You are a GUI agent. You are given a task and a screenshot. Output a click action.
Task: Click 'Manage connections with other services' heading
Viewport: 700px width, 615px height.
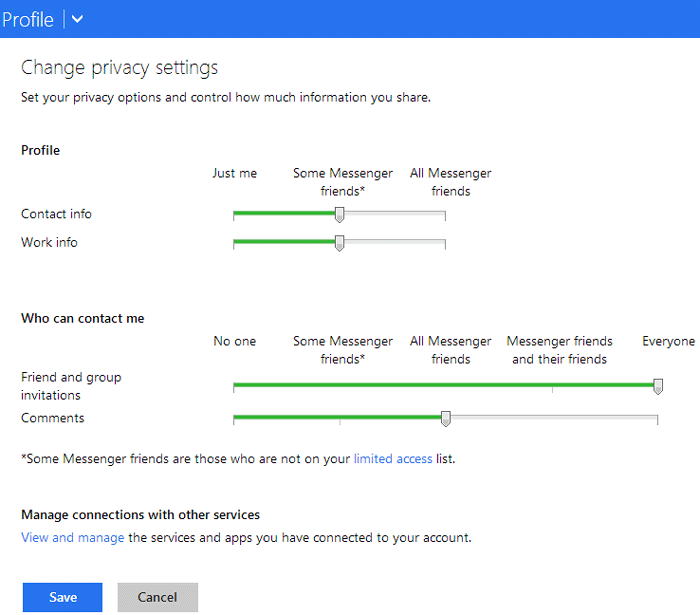coord(140,515)
